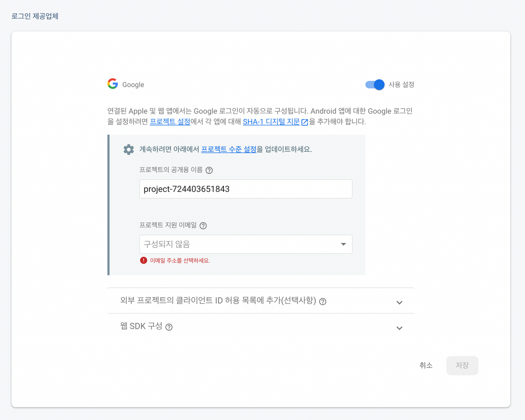The width and height of the screenshot is (525, 420).
Task: Click the Google logo icon
Action: click(113, 84)
